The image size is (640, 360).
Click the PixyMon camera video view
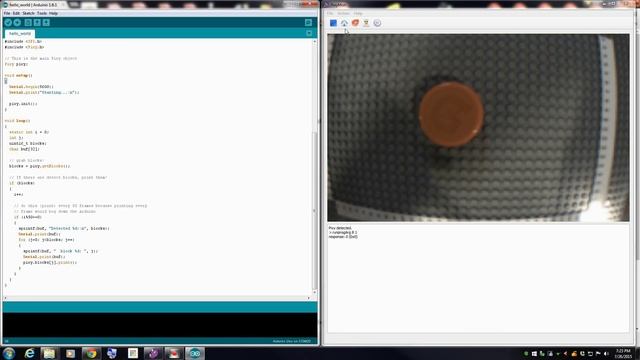(x=478, y=128)
